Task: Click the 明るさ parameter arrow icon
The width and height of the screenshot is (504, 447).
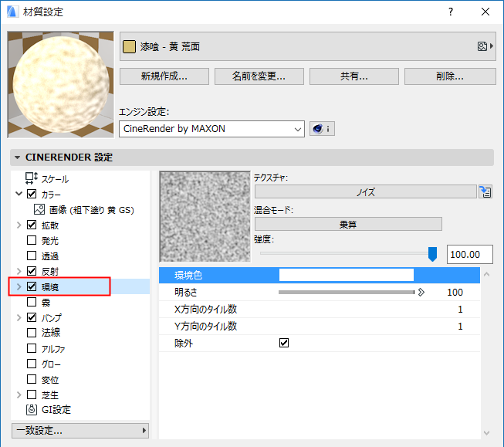Action: 421,292
